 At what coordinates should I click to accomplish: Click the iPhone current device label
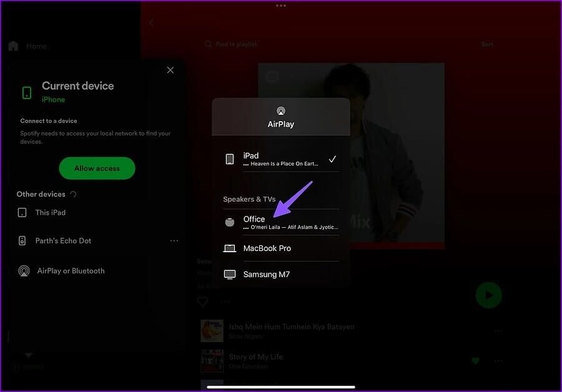[x=54, y=100]
